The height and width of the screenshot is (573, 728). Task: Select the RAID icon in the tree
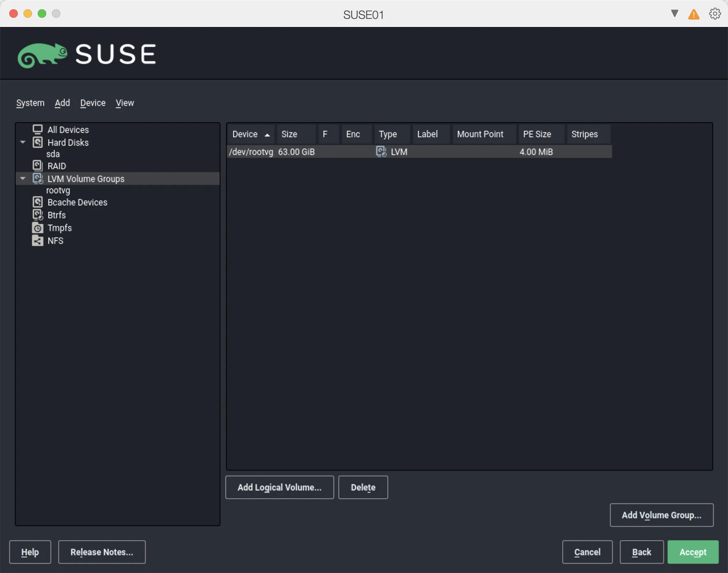tap(38, 165)
